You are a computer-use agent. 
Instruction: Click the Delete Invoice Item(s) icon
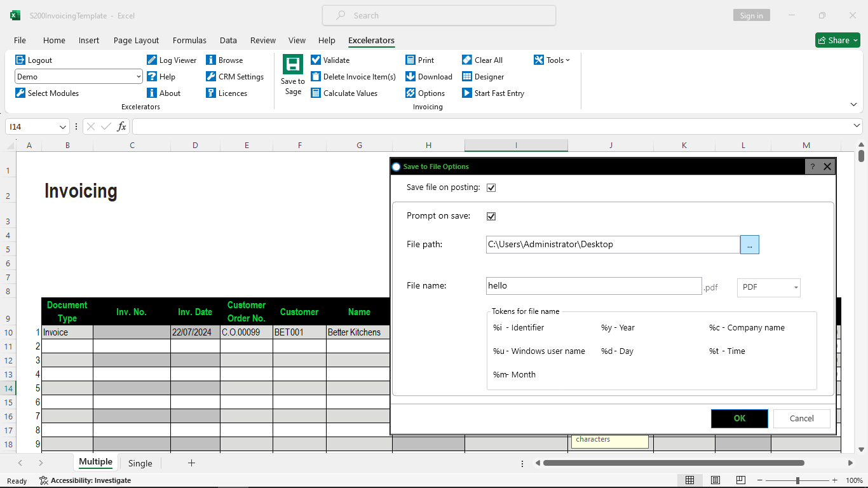tap(353, 76)
